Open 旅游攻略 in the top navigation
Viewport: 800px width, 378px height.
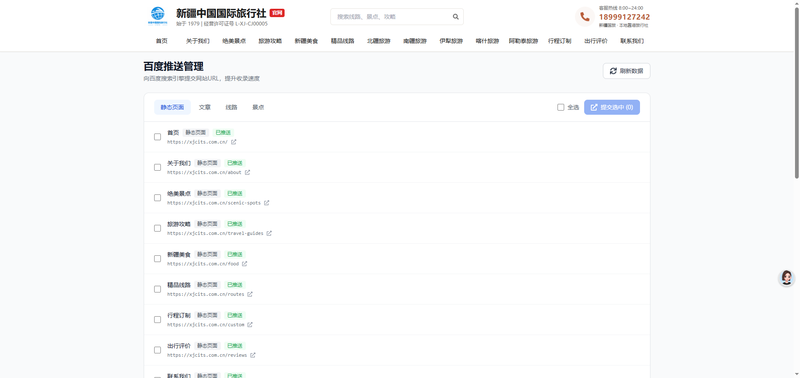[x=270, y=41]
